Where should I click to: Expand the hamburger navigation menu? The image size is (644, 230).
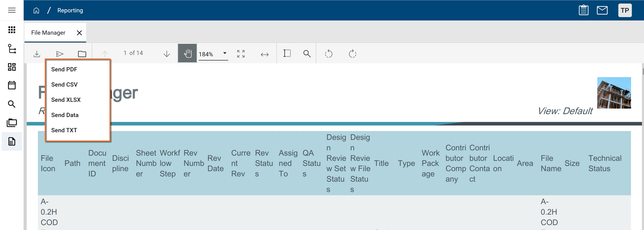[12, 10]
